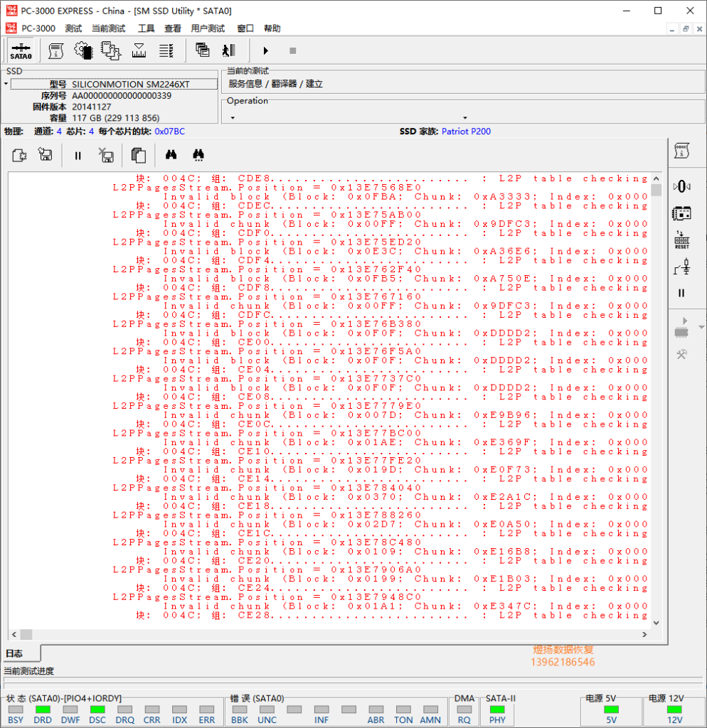Image resolution: width=707 pixels, height=728 pixels.
Task: Clear the log with the crossed save icon
Action: (x=107, y=155)
